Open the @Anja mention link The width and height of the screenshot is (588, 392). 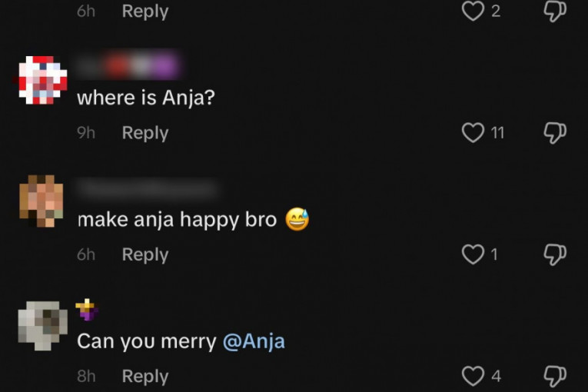(x=254, y=341)
